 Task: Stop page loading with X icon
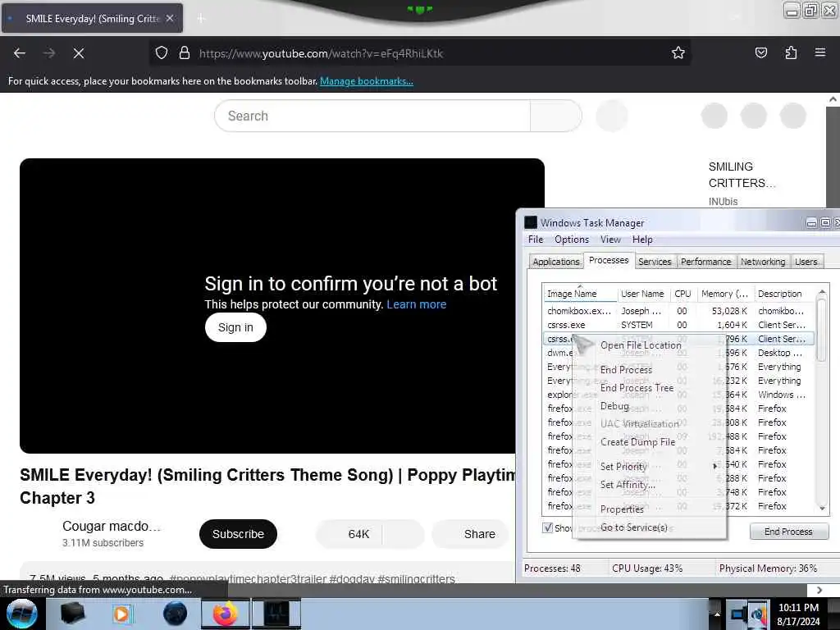tap(78, 53)
